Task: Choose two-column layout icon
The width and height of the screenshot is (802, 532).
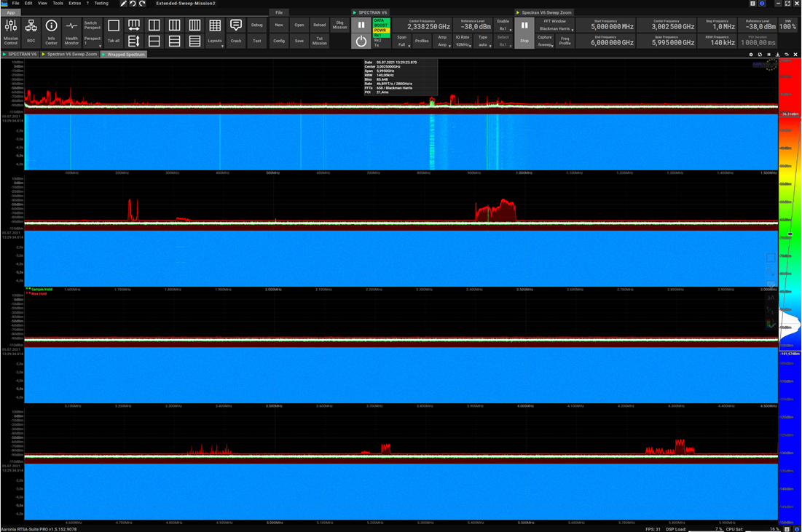Action: (154, 25)
